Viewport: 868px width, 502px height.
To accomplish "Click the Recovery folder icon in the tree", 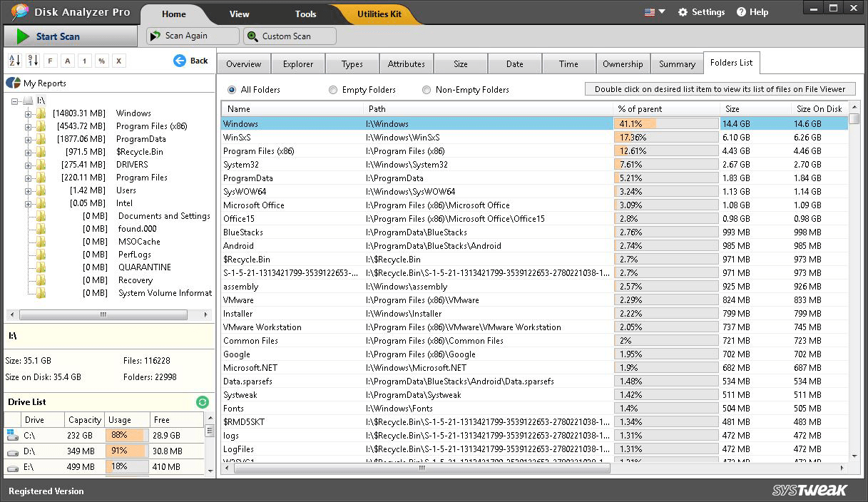I will [41, 280].
